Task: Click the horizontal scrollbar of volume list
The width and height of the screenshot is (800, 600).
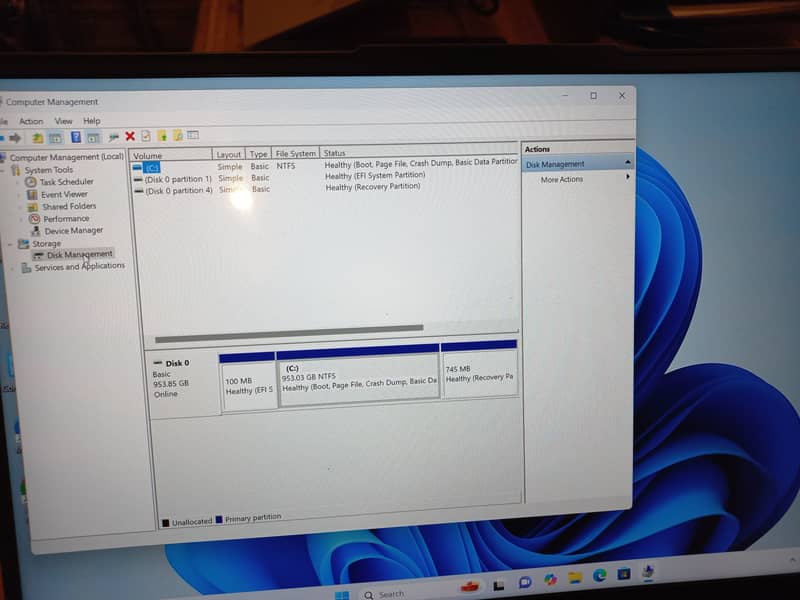Action: 289,333
